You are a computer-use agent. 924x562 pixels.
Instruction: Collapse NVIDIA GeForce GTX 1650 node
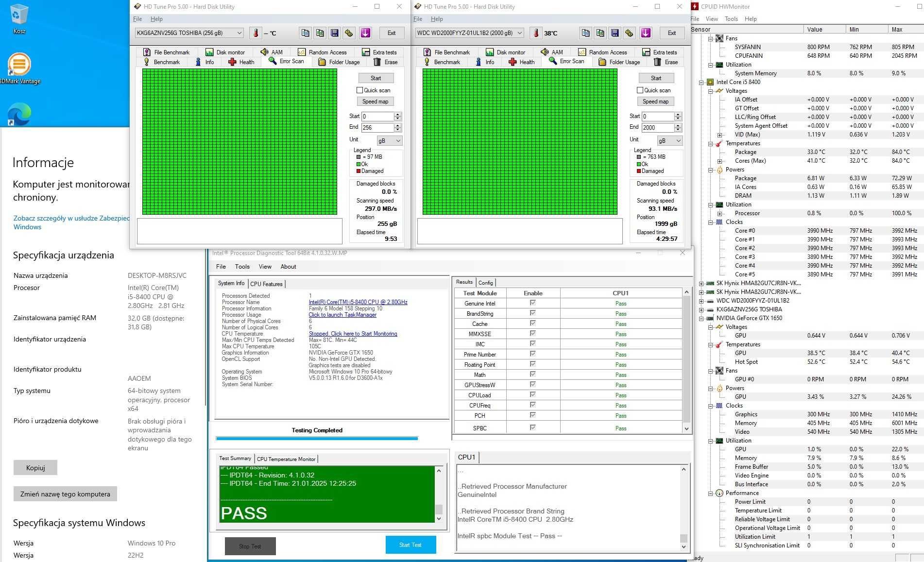coord(702,319)
